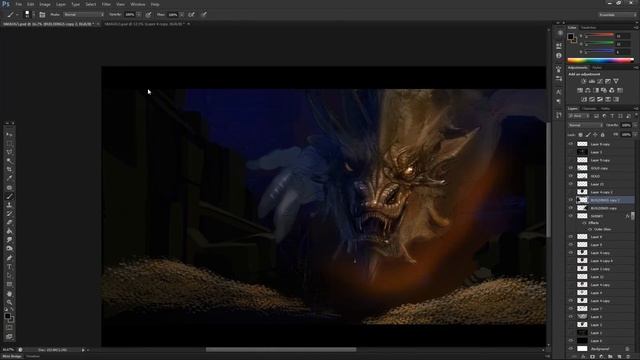
Task: Open the Window menu
Action: pyautogui.click(x=138, y=4)
